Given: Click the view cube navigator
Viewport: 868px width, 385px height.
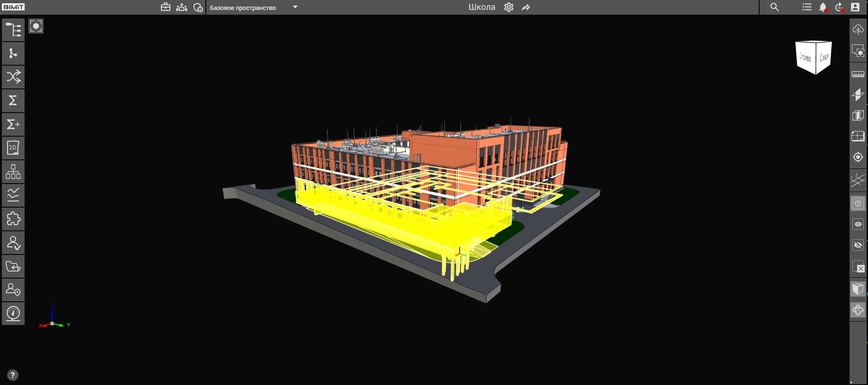Looking at the screenshot, I should click(x=814, y=57).
